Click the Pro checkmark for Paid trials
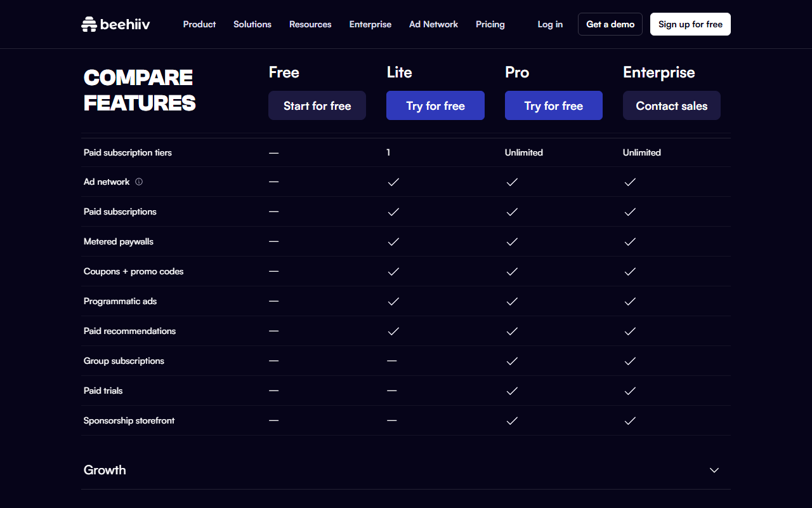 point(512,391)
